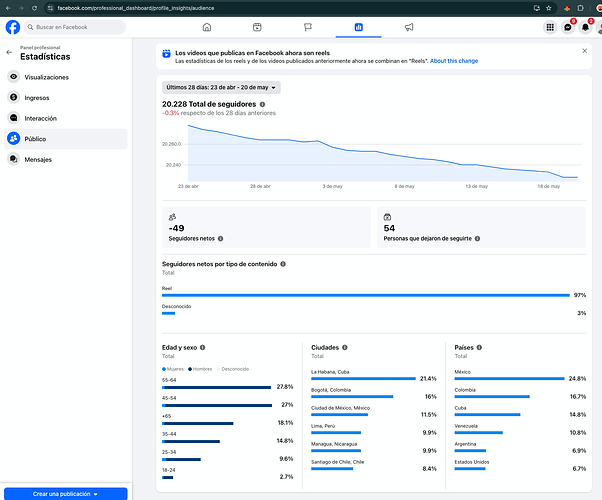Toggle the Hombres legend item
Screen dimensions: 602x500
[200, 369]
